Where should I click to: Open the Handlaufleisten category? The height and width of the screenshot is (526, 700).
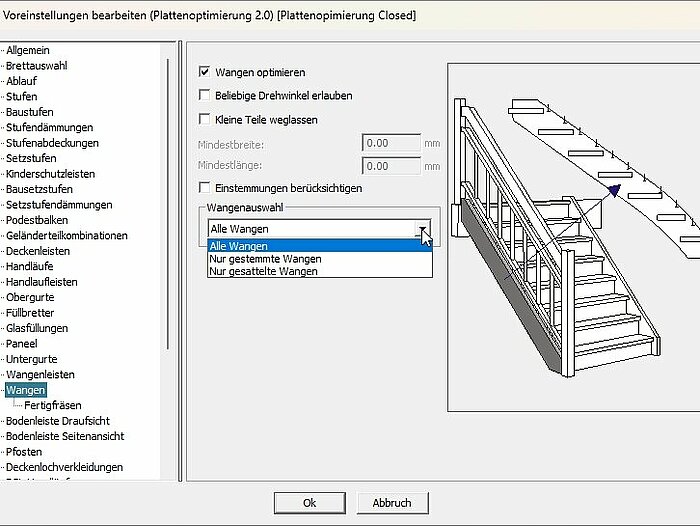[42, 282]
